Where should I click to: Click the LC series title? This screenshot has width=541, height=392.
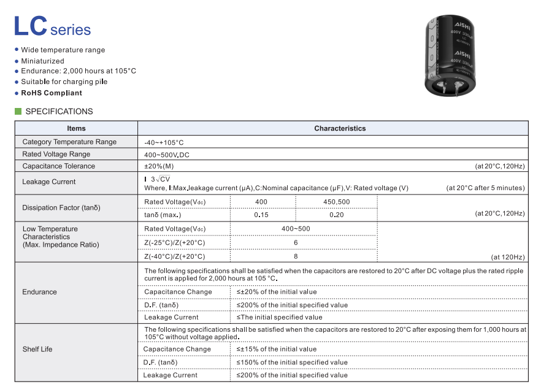(x=52, y=27)
